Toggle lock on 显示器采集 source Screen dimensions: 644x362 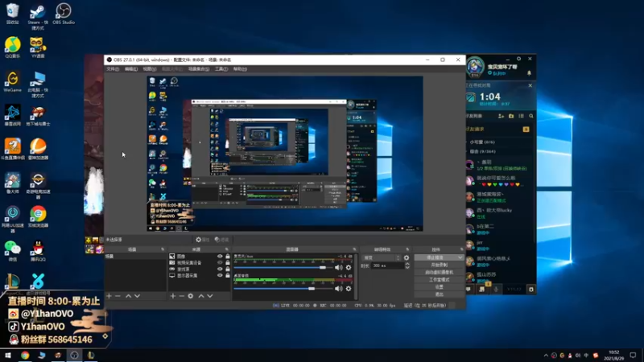[228, 275]
